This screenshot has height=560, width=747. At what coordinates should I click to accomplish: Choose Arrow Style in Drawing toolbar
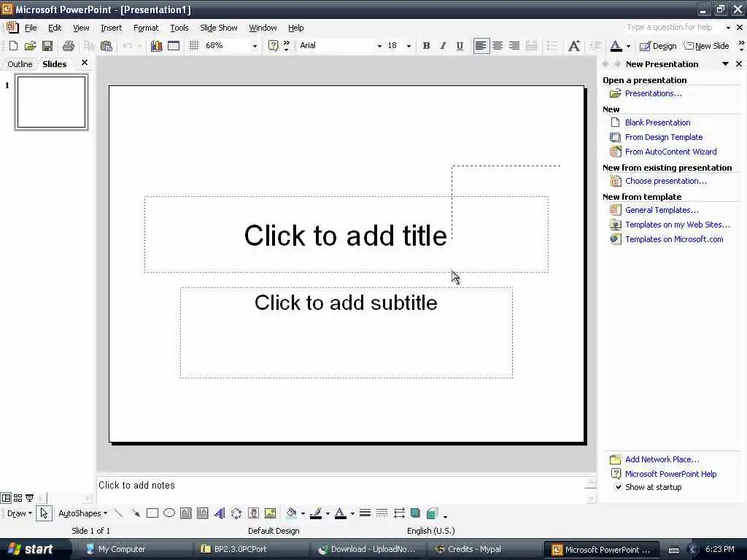coord(399,513)
